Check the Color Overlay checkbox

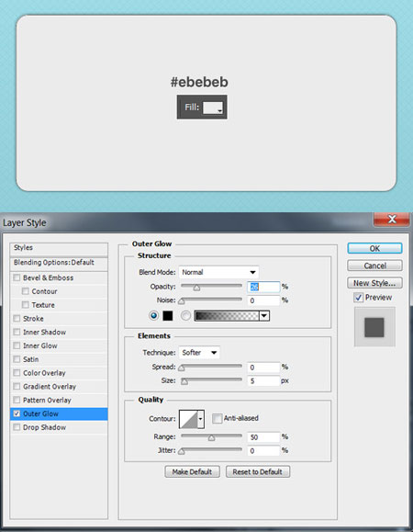click(x=17, y=373)
